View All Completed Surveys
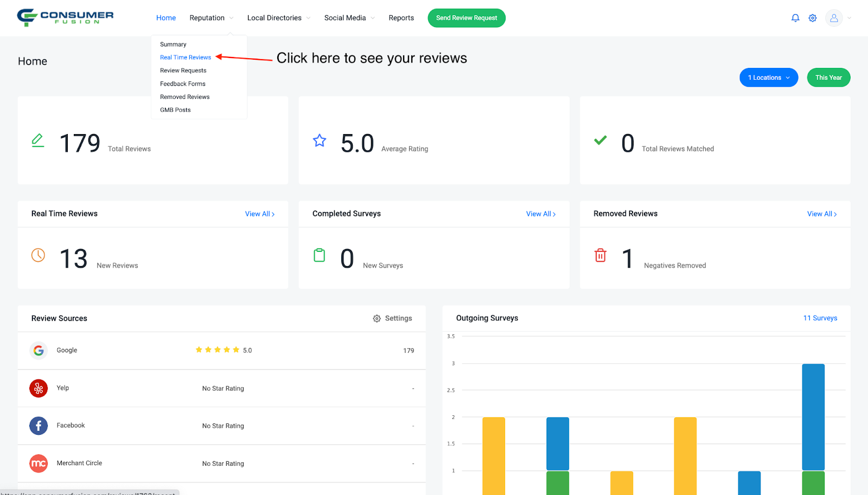 541,214
